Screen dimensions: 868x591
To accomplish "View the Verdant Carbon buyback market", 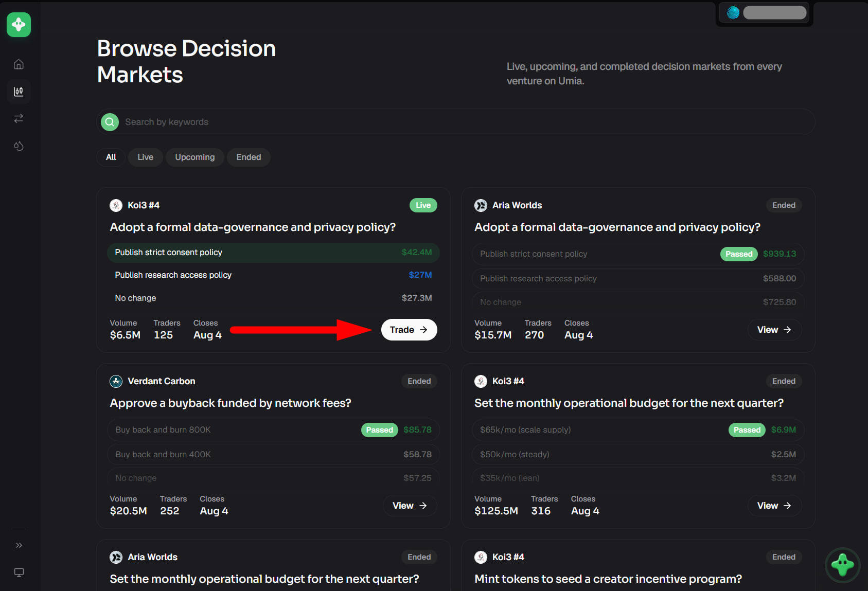I will tap(410, 506).
